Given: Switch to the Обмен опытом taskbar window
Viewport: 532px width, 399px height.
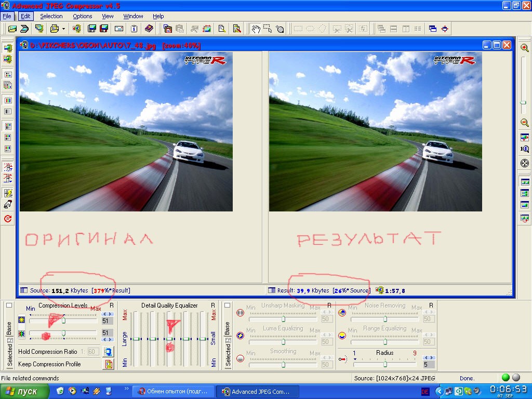Looking at the screenshot, I should [173, 391].
